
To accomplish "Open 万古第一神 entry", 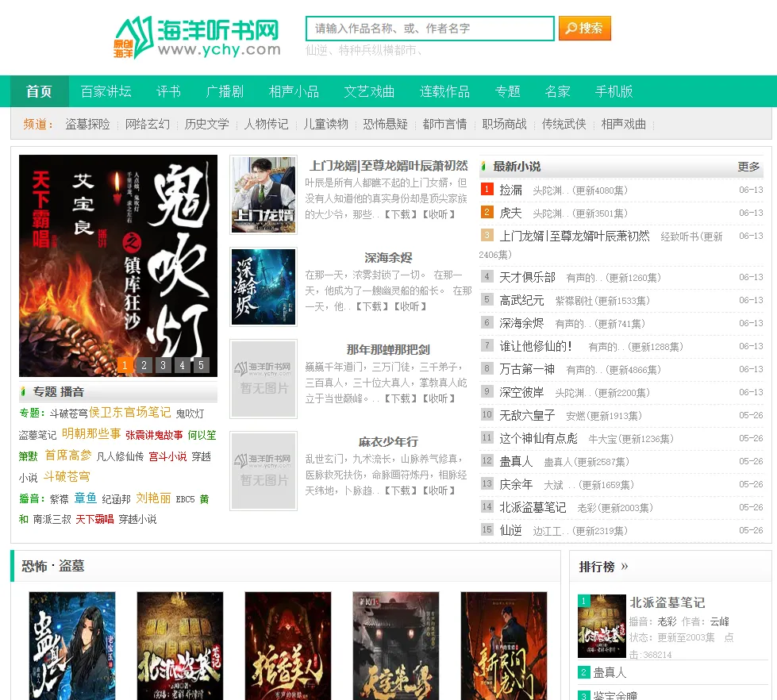I will (x=527, y=369).
